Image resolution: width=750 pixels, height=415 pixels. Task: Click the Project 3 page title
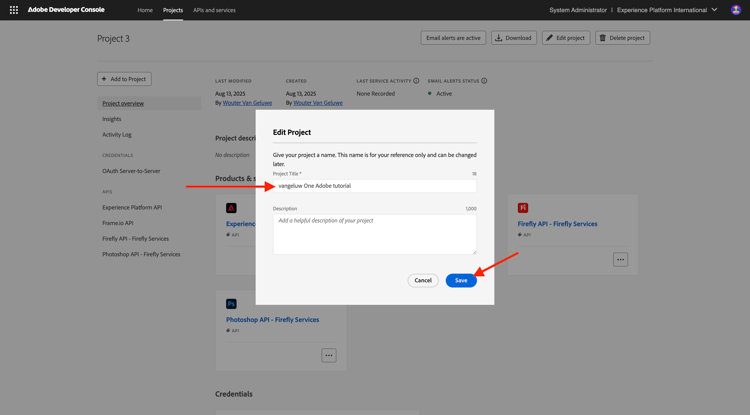pos(113,39)
